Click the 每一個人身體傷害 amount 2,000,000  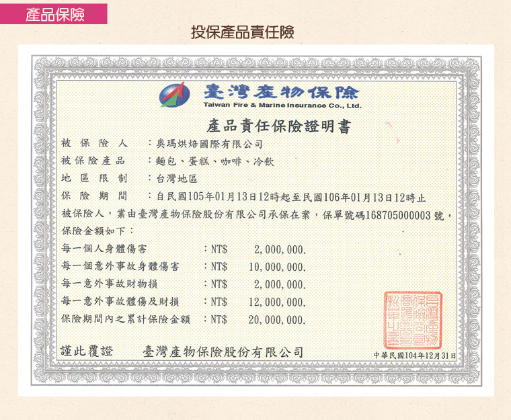tap(280, 250)
